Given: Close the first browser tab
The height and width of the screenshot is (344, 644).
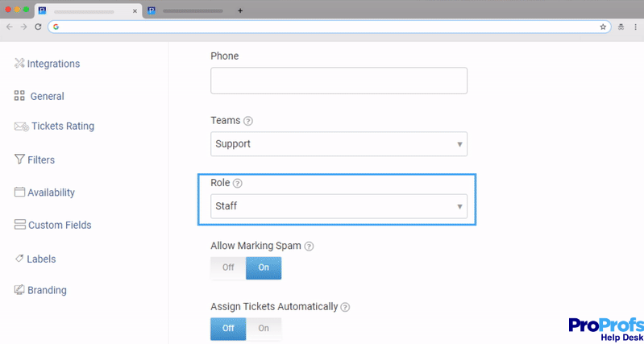Looking at the screenshot, I should tap(135, 11).
